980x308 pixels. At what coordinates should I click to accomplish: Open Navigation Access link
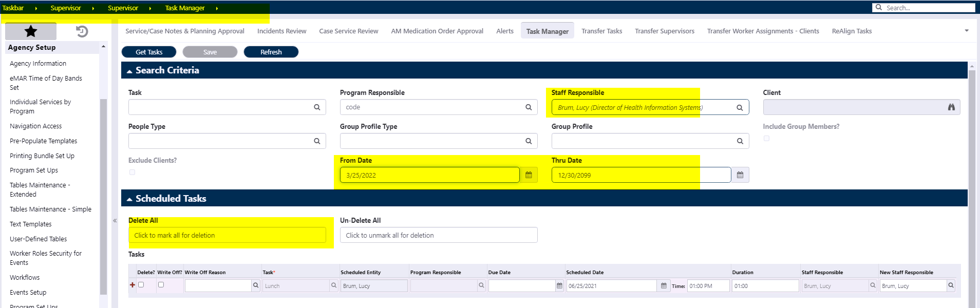(35, 126)
